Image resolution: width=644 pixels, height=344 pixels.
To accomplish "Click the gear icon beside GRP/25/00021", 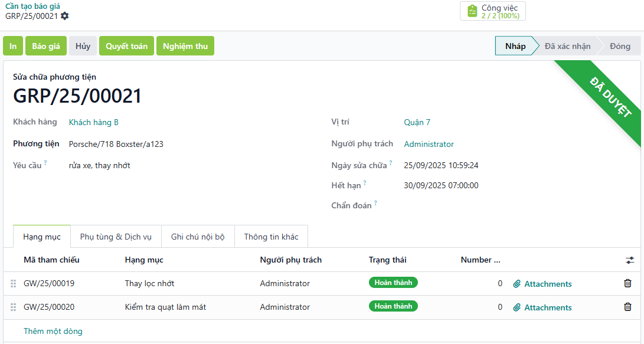I will click(65, 16).
